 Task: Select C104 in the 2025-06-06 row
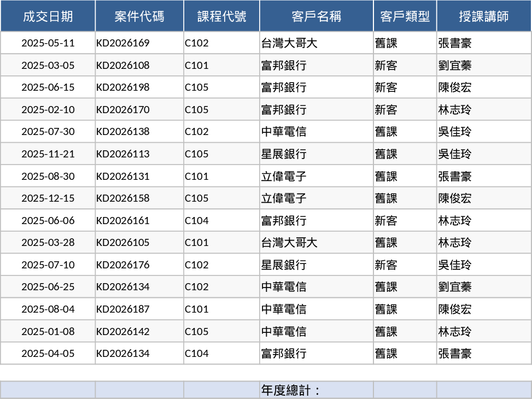point(197,221)
